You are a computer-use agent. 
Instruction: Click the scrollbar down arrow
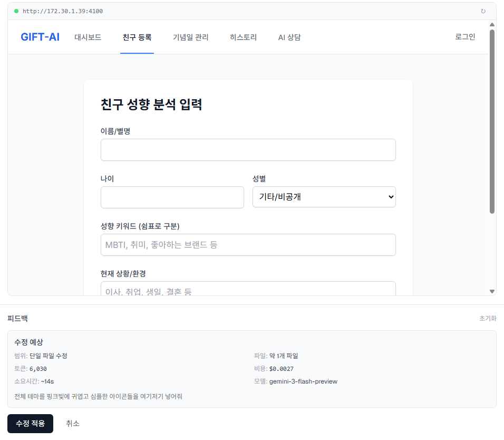(x=492, y=291)
